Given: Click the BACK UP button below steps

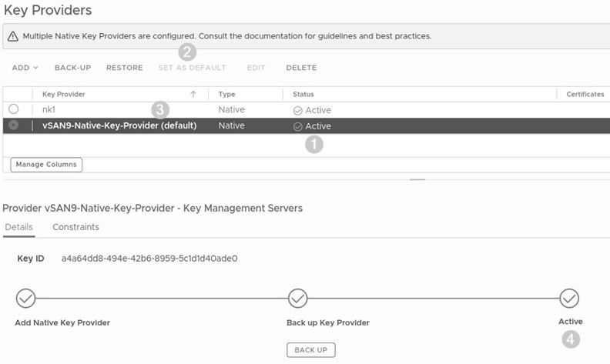Looking at the screenshot, I should [x=311, y=350].
